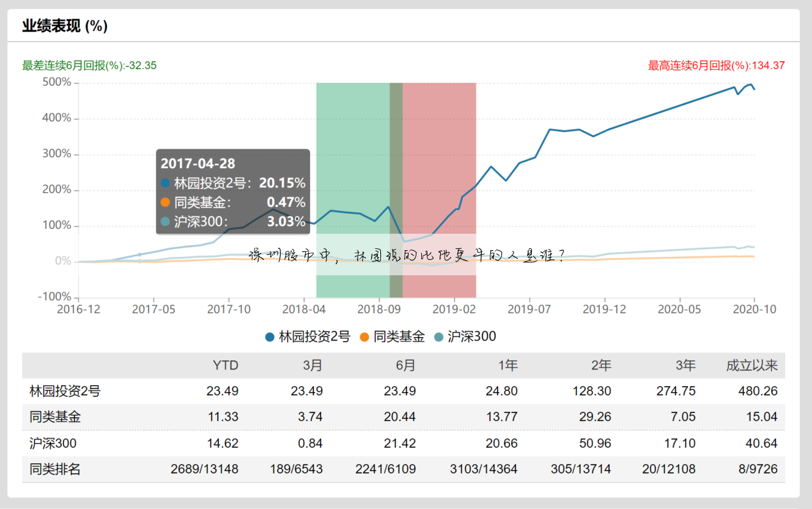812x509 pixels.
Task: Click the 11.33 cell
Action: point(223,417)
